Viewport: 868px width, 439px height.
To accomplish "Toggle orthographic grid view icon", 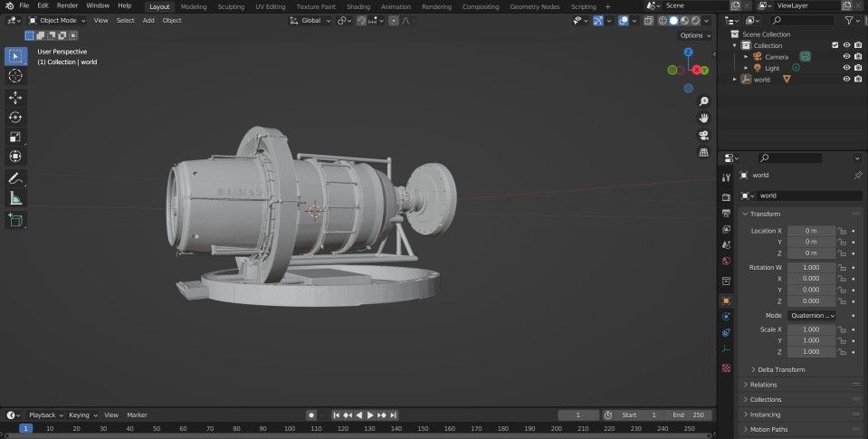I will 703,152.
